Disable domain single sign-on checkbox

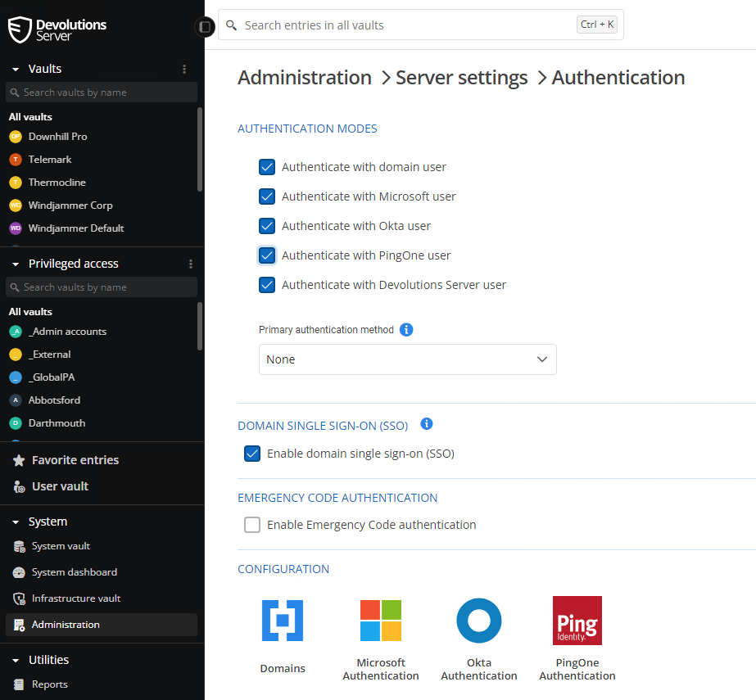[x=252, y=454]
